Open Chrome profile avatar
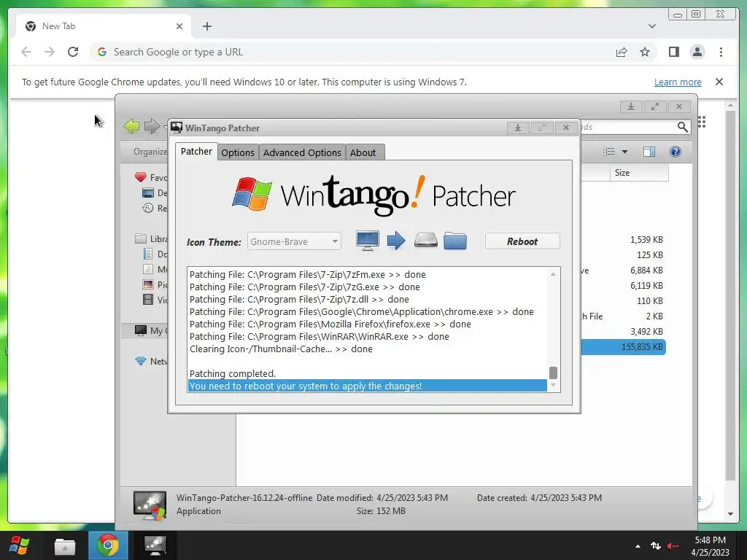Image resolution: width=747 pixels, height=560 pixels. (x=697, y=52)
